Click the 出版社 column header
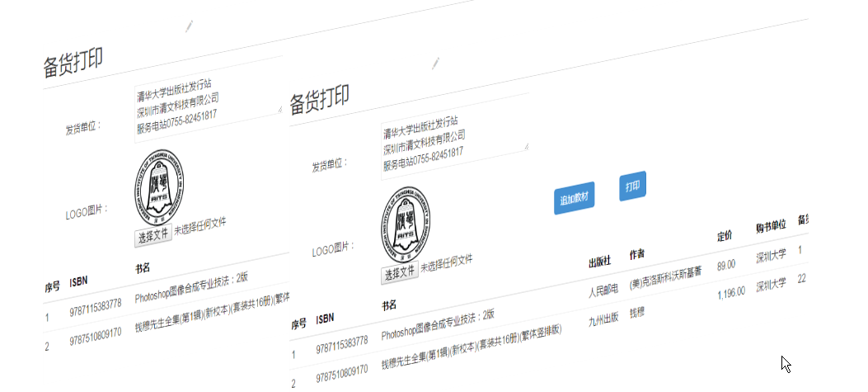 click(598, 262)
